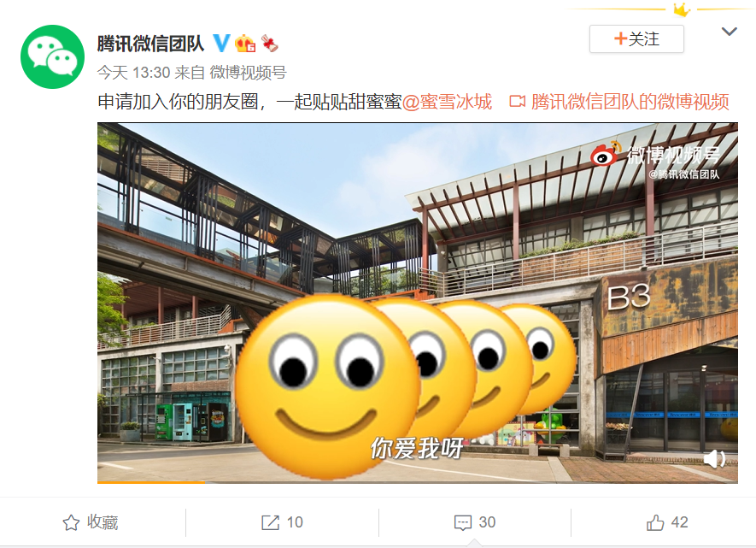Click the 微博视频号 source link
Viewport: 756px width, 548px height.
(248, 73)
